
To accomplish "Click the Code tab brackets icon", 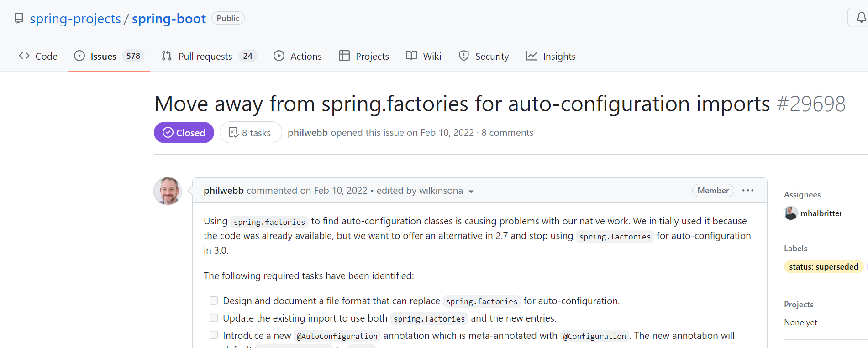I will (24, 56).
